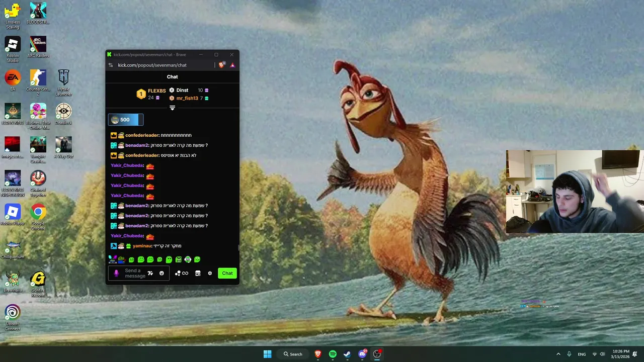Screen dimensions: 644x362
Task: Open ELDEN RING NIGHTREIGN desktop shortcut
Action: [13, 184]
